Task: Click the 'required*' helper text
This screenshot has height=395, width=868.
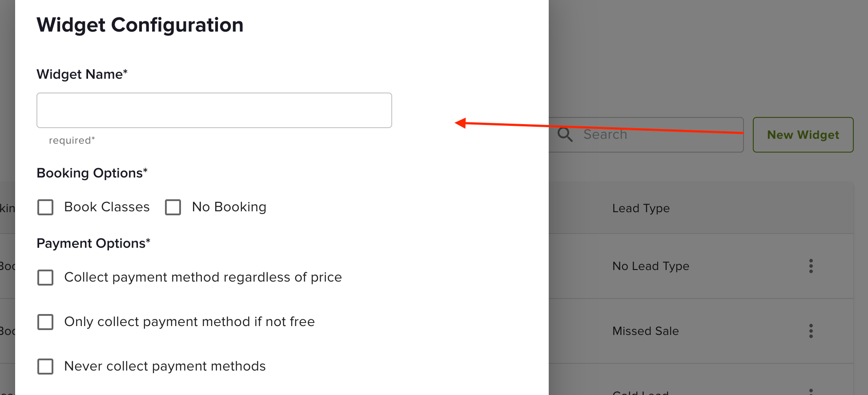Action: [72, 141]
